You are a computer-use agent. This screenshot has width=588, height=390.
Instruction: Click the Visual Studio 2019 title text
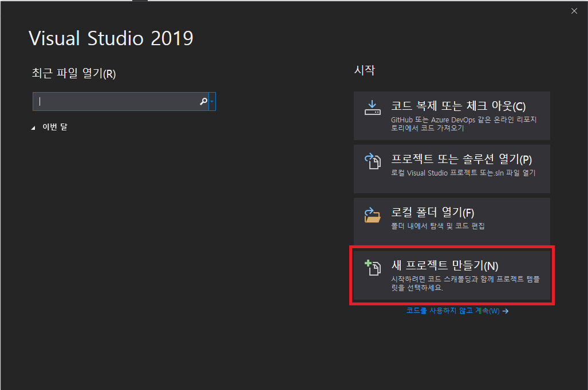coord(111,38)
